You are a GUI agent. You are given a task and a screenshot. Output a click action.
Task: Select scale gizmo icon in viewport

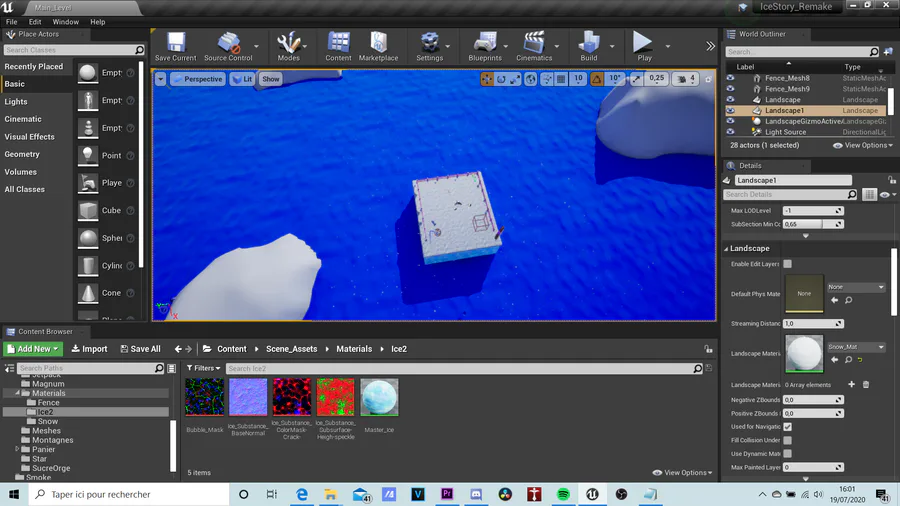[x=515, y=79]
